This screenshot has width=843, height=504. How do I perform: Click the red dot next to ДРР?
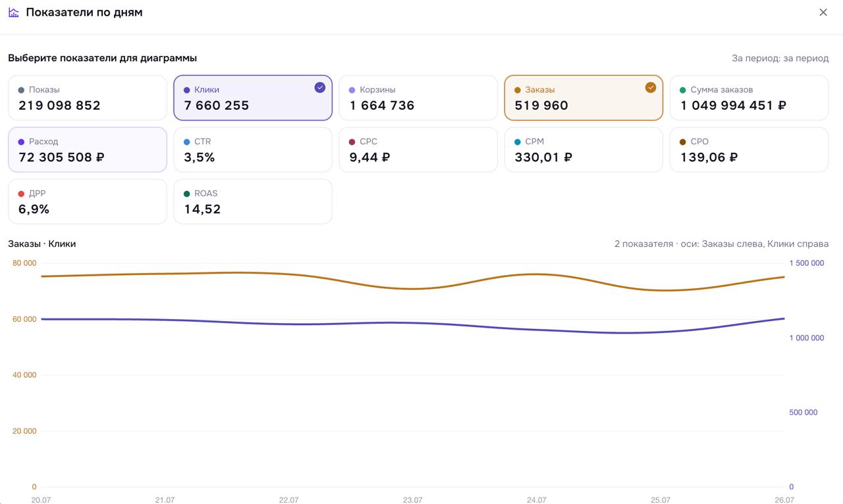coord(22,194)
